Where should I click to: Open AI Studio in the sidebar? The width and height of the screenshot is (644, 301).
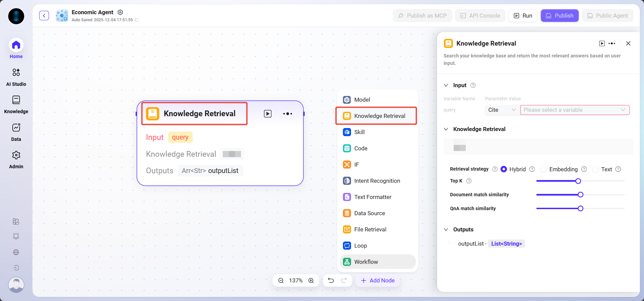[16, 77]
